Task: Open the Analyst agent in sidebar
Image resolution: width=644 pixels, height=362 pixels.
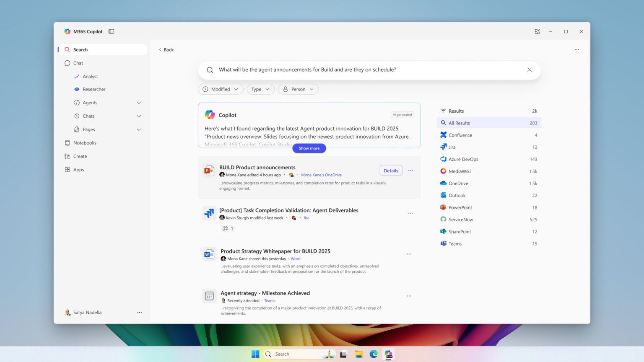Action: [90, 77]
